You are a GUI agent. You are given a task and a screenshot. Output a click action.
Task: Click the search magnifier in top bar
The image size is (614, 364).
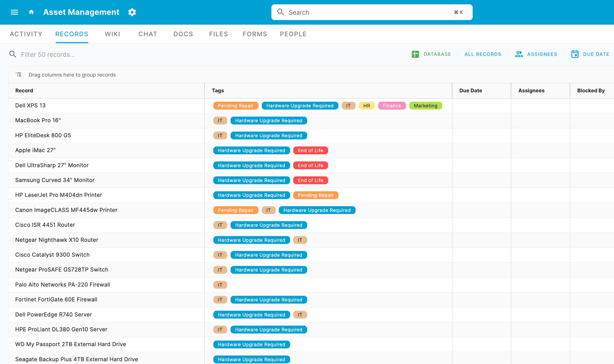280,12
